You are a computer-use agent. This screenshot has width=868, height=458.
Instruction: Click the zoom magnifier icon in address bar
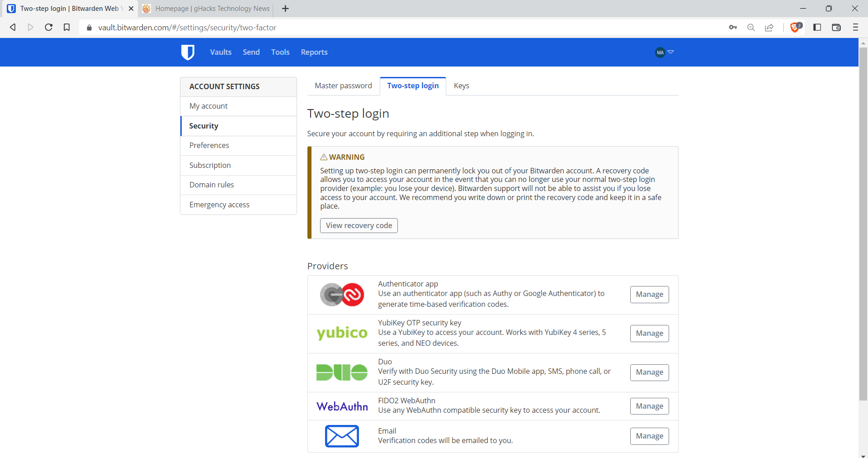(751, 28)
